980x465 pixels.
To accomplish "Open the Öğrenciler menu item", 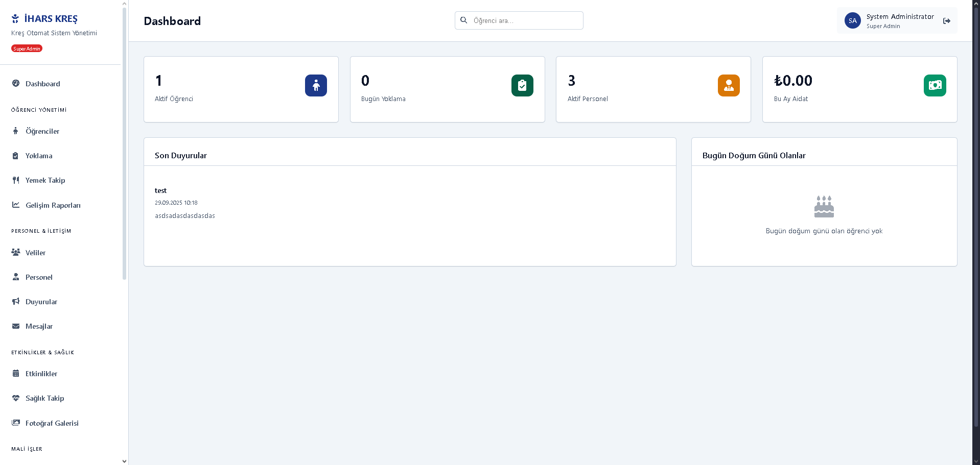I will point(42,131).
